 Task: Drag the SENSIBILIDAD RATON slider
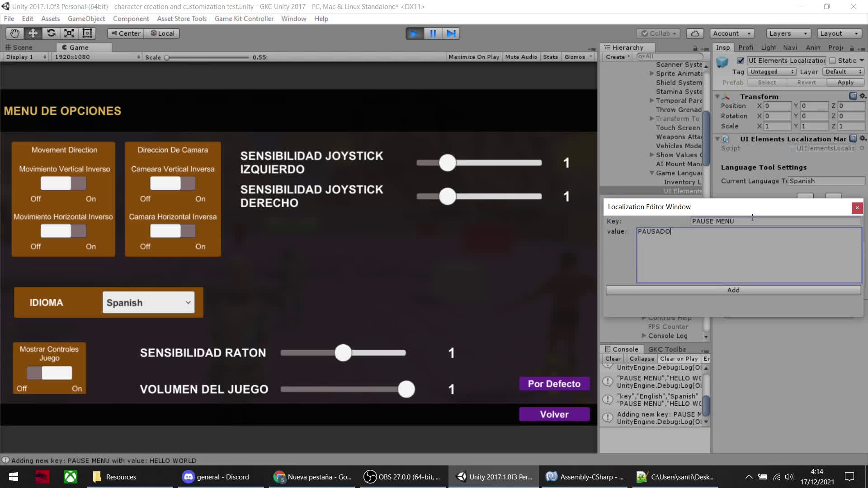pos(343,353)
